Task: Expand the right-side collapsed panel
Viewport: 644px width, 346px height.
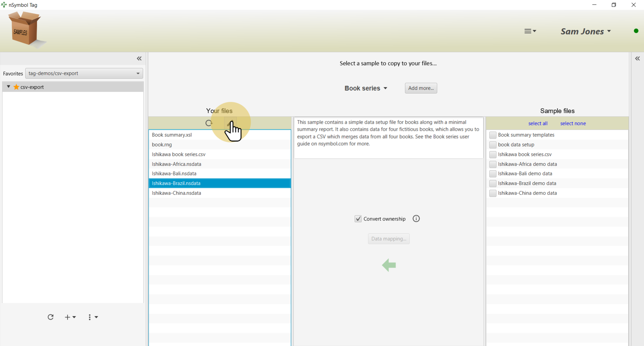Action: [637, 59]
